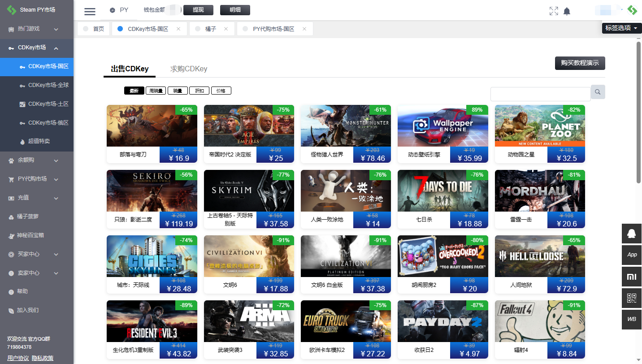Select CDKey市场-全球 in the sidebar
The height and width of the screenshot is (364, 642).
tap(48, 85)
